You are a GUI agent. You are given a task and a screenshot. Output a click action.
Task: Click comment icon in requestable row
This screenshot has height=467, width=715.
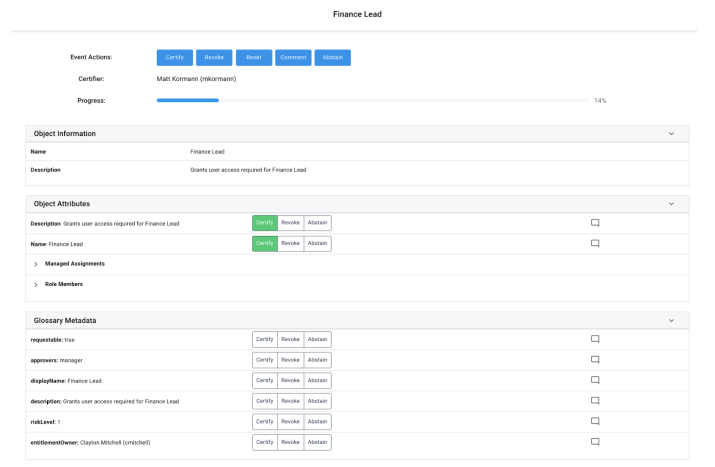pos(595,339)
